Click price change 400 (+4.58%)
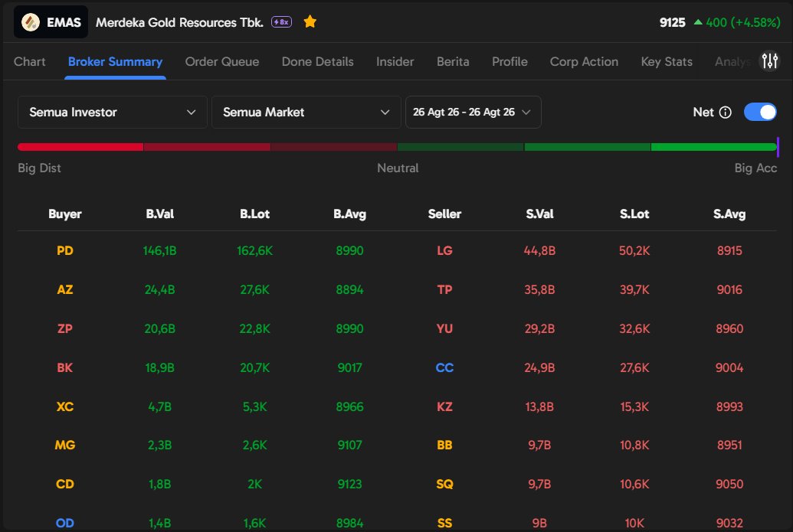 click(x=743, y=22)
